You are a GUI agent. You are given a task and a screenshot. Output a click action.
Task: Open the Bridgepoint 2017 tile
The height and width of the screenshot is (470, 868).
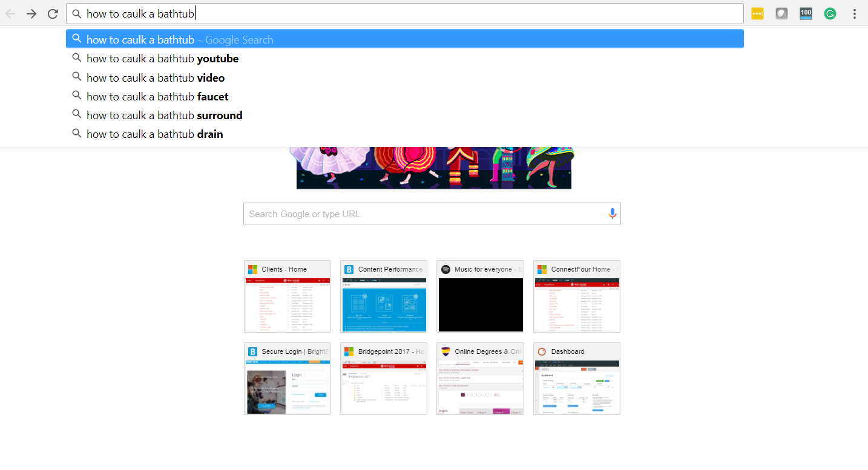click(x=384, y=379)
